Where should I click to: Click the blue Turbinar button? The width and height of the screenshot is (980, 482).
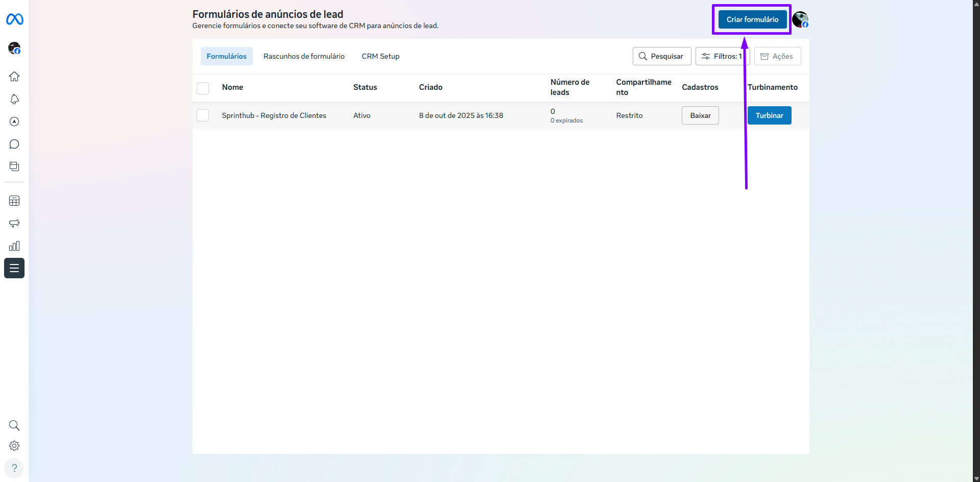click(x=769, y=115)
